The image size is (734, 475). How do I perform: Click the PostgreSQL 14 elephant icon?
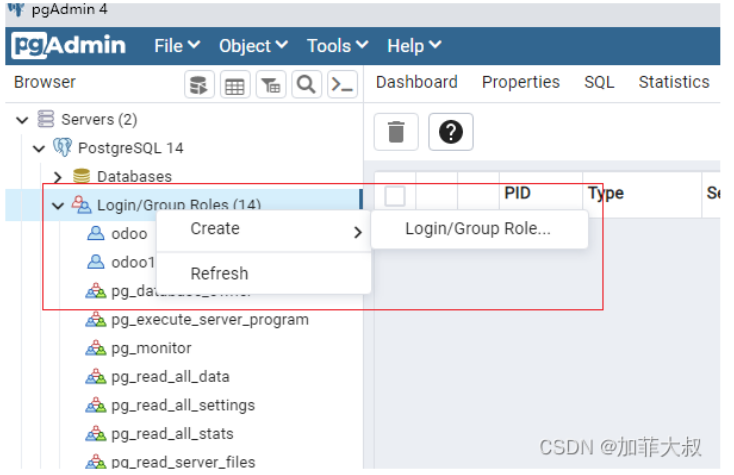(x=62, y=147)
